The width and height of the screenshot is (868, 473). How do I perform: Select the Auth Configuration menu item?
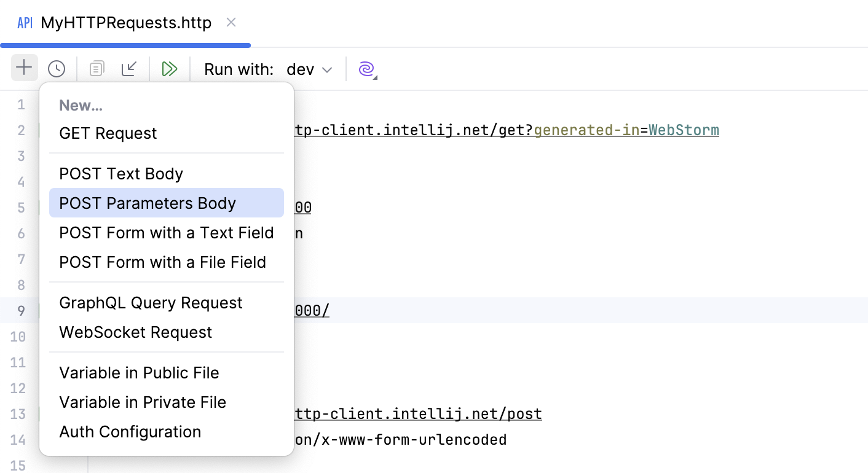[130, 432]
